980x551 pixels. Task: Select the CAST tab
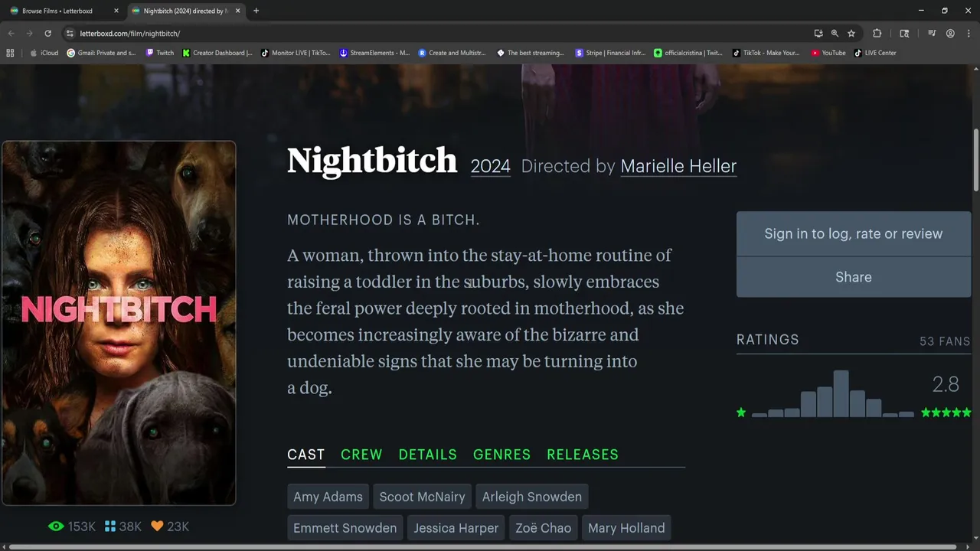pyautogui.click(x=306, y=455)
